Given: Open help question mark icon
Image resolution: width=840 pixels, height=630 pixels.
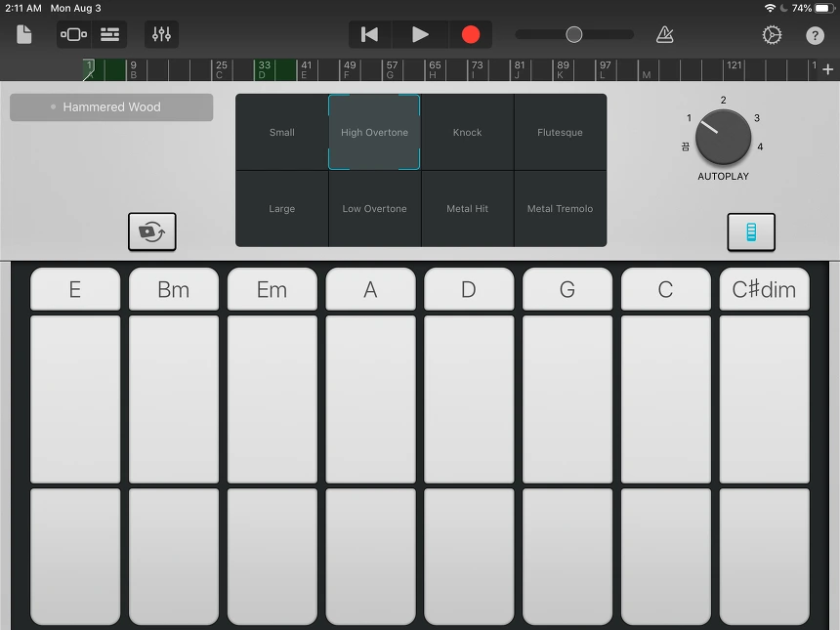Looking at the screenshot, I should point(815,35).
